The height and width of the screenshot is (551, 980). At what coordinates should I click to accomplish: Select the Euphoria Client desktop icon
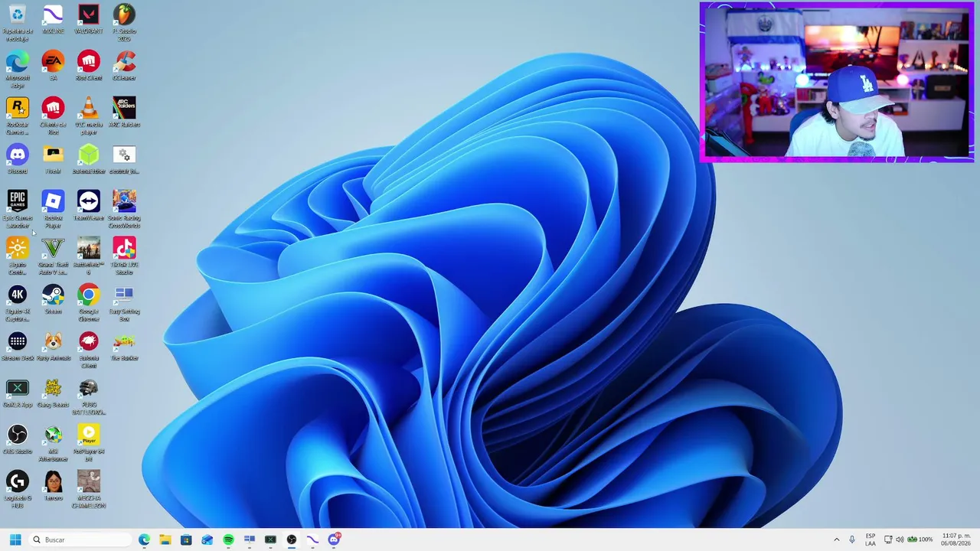(89, 350)
